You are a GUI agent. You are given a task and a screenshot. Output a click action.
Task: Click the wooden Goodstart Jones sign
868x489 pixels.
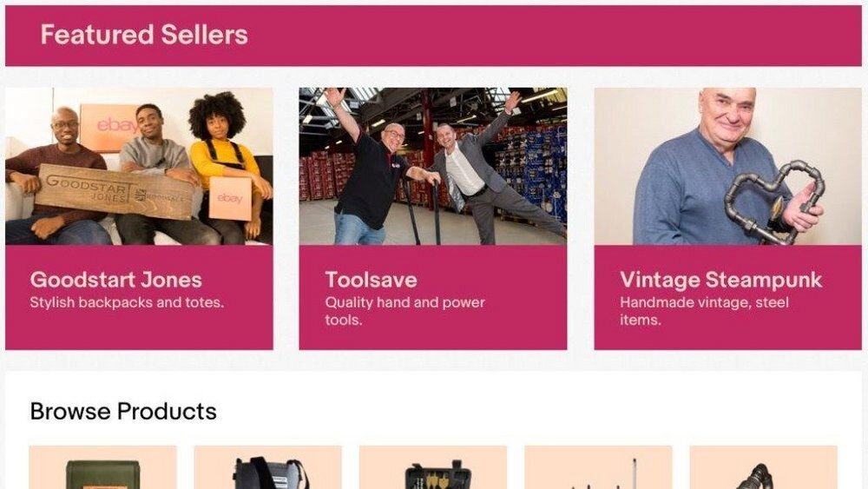pos(115,192)
